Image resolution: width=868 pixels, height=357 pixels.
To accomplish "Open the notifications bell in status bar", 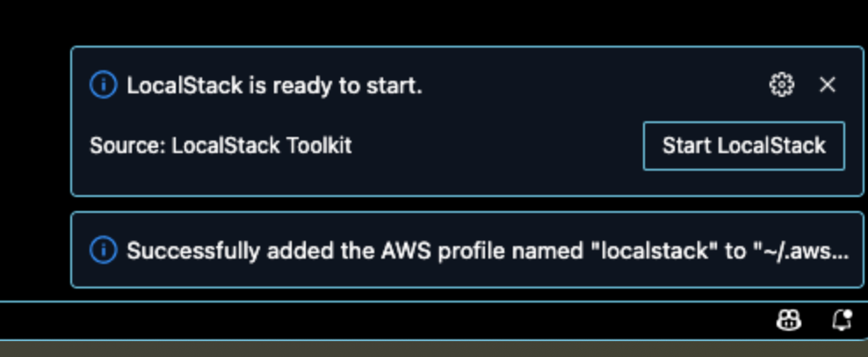I will point(842,320).
